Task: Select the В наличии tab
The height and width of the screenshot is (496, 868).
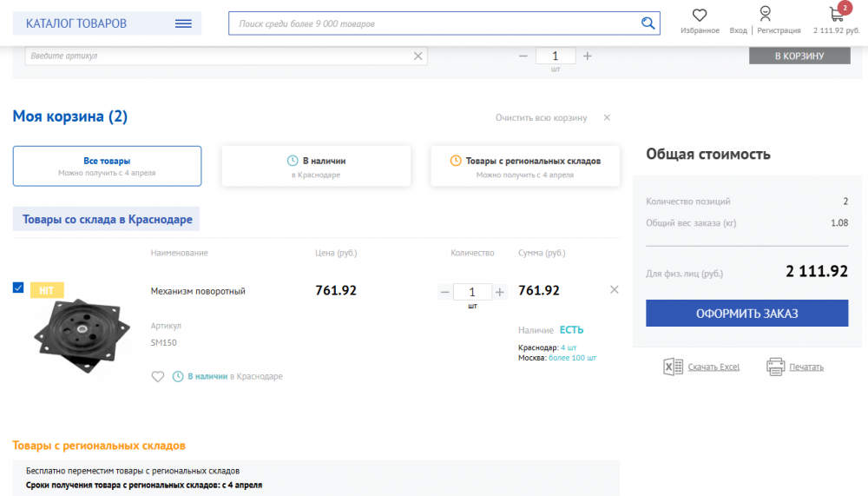Action: (316, 166)
